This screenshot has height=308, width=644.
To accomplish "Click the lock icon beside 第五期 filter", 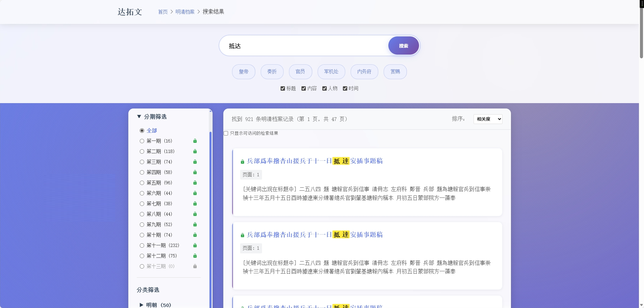I will tap(195, 183).
